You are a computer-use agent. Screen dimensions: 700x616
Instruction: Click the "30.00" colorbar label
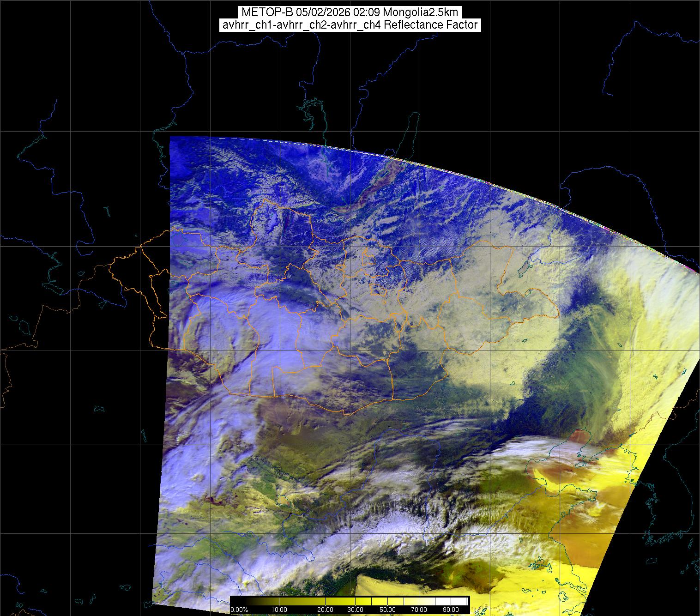[x=356, y=610]
